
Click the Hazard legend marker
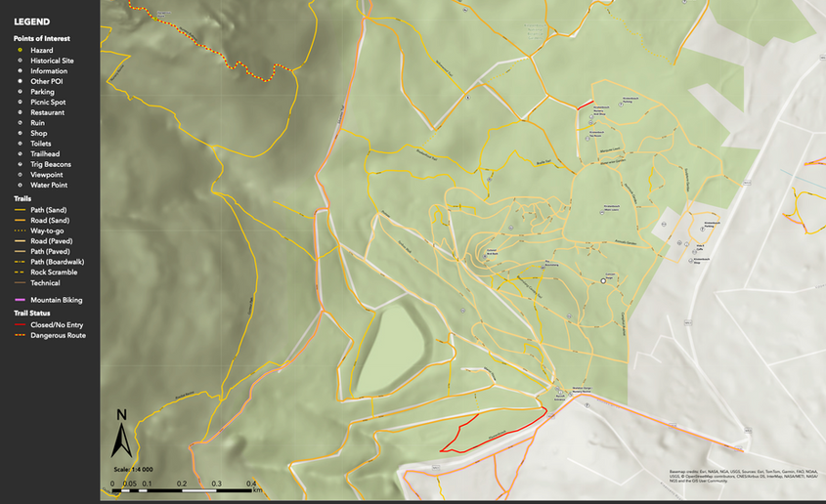tap(20, 50)
